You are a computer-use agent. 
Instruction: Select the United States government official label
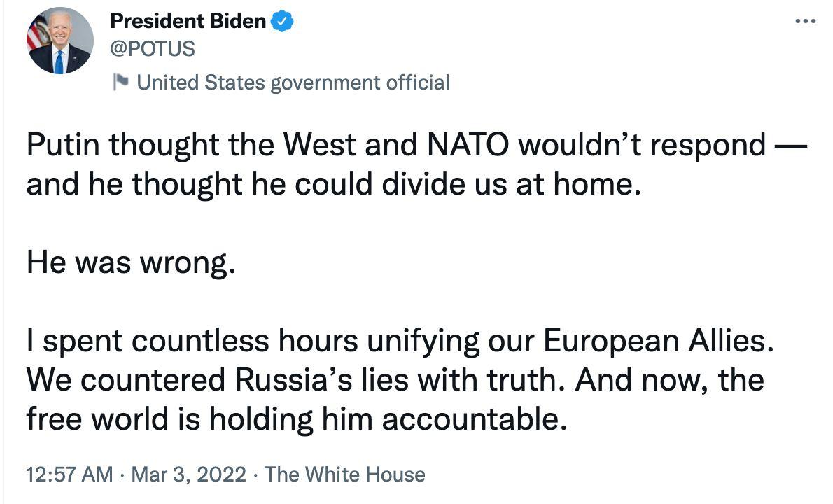pyautogui.click(x=293, y=83)
